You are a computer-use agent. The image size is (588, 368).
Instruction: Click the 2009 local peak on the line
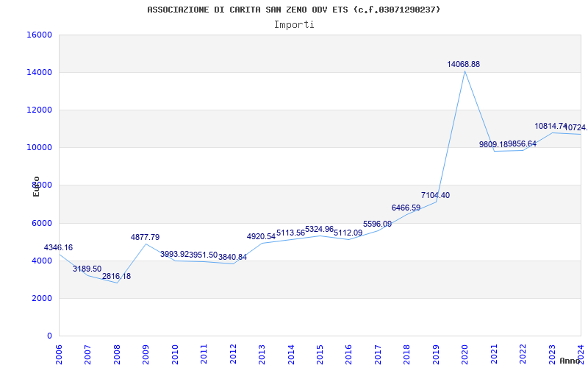[146, 244]
